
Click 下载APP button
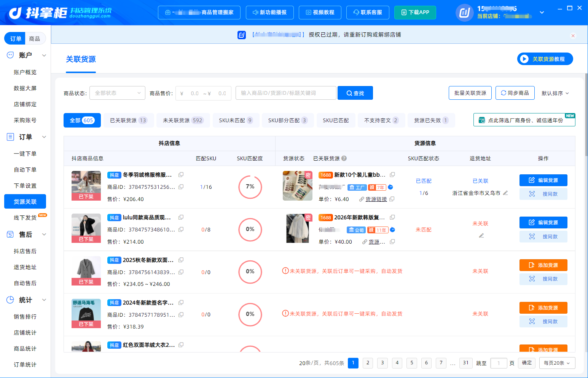pyautogui.click(x=415, y=13)
